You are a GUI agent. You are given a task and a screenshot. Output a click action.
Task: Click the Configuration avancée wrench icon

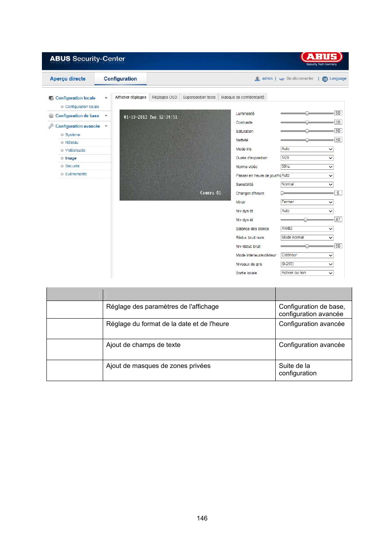pyautogui.click(x=51, y=126)
